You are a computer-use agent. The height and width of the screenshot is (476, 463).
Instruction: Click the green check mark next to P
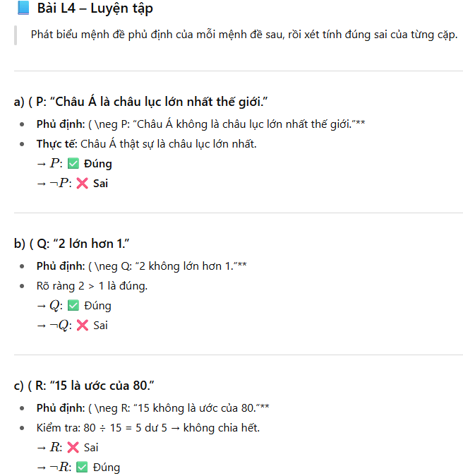[73, 164]
